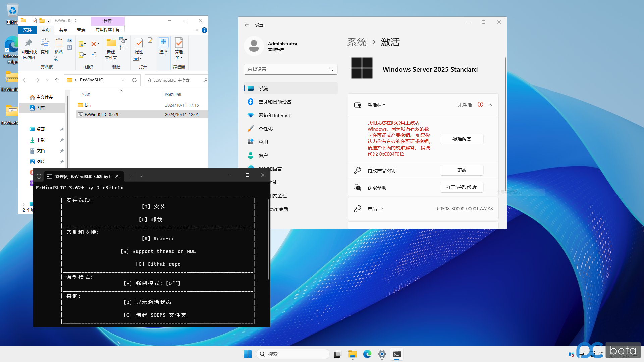The image size is (644, 362).
Task: Select 图库 in Explorer navigation pane
Action: [42, 108]
